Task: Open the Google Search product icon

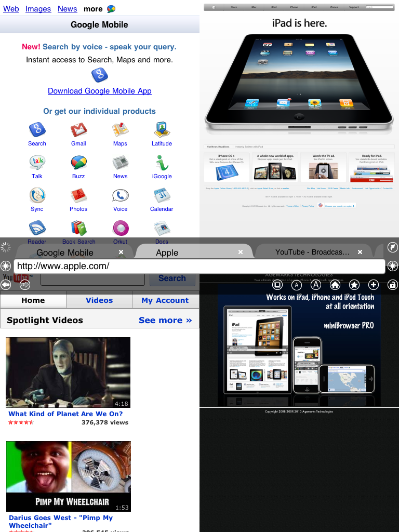Action: point(37,129)
